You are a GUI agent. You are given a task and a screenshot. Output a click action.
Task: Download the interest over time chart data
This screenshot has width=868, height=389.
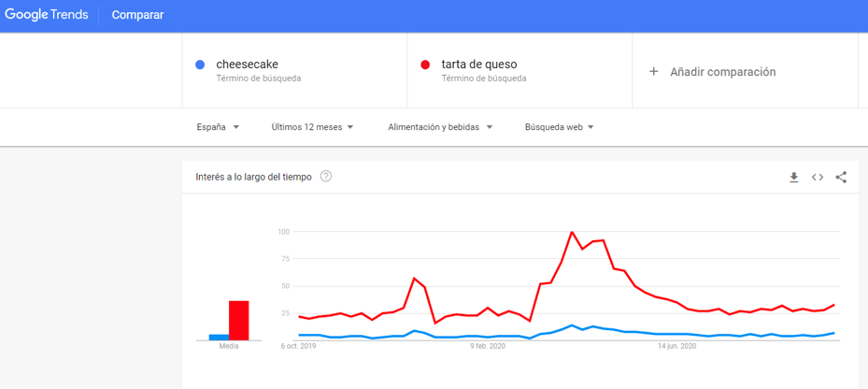coord(793,177)
